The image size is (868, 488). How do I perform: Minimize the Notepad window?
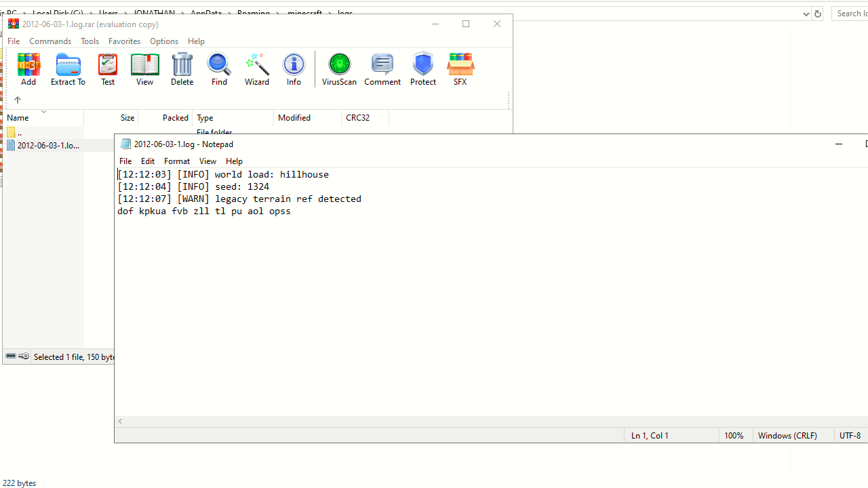pyautogui.click(x=838, y=144)
